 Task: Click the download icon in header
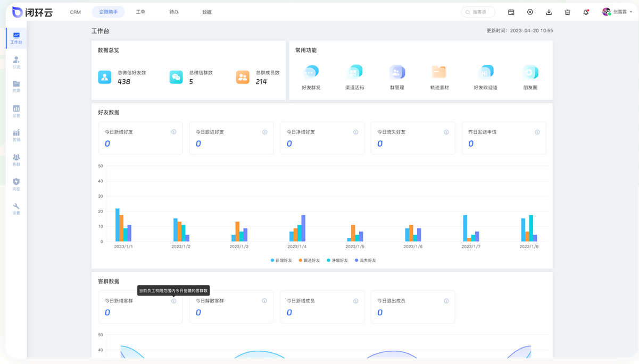549,12
